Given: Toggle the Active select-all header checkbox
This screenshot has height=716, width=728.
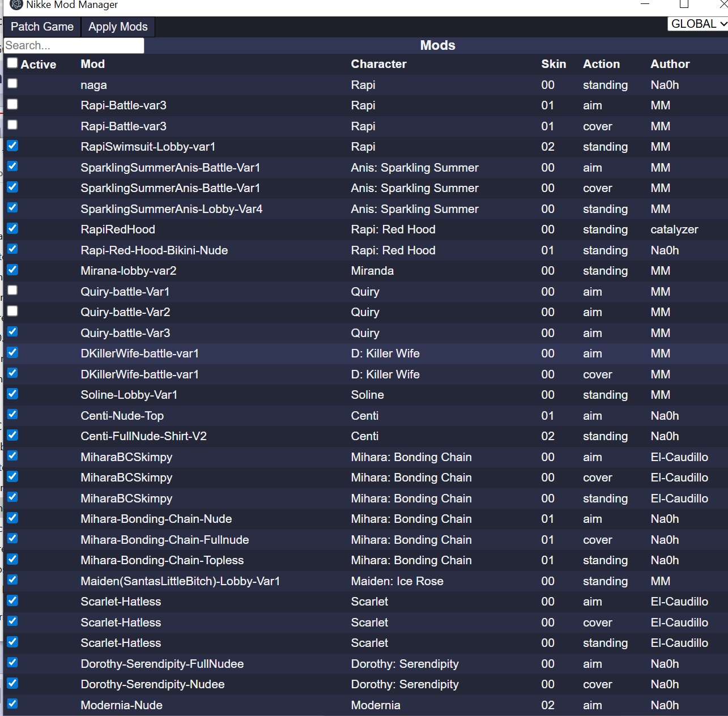Looking at the screenshot, I should tap(12, 63).
